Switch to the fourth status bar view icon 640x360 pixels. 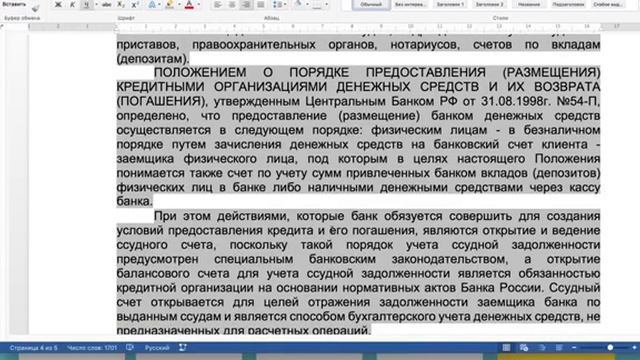(x=559, y=347)
